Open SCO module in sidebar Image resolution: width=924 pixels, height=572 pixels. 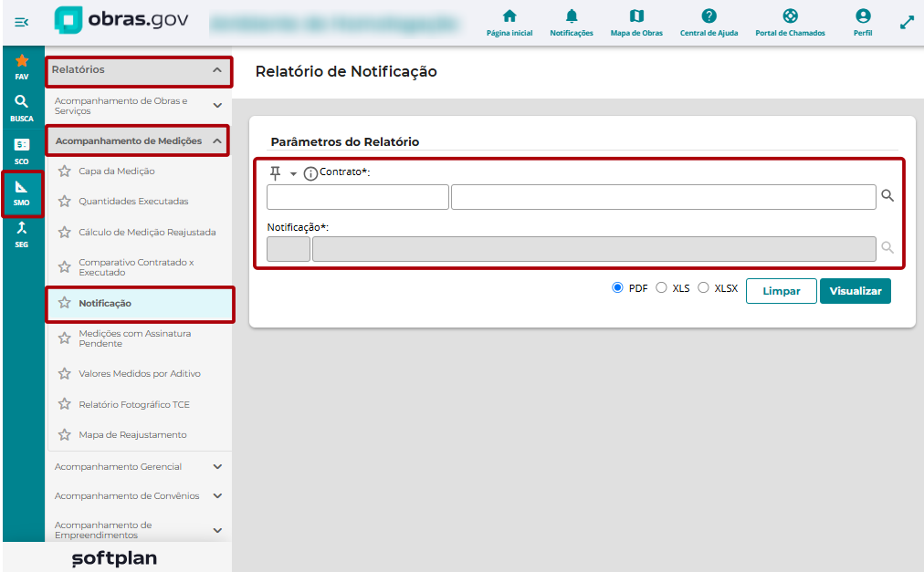[x=22, y=151]
